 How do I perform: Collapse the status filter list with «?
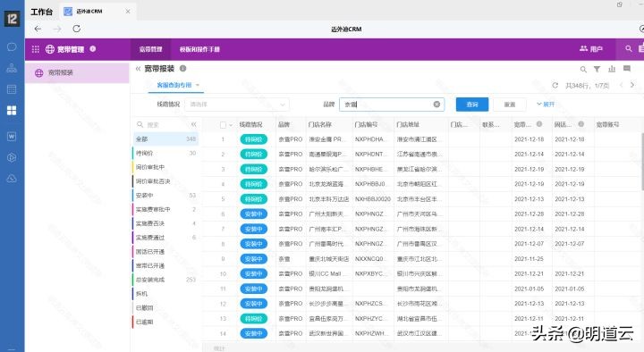(x=193, y=124)
